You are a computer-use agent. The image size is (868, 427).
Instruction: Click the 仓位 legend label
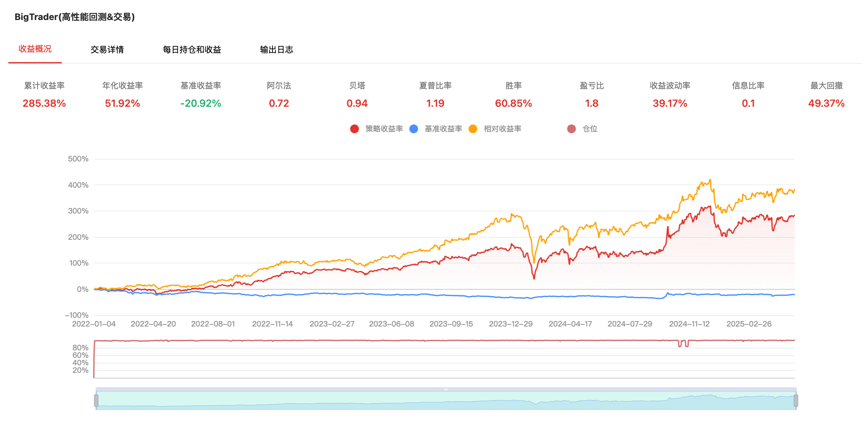point(590,129)
